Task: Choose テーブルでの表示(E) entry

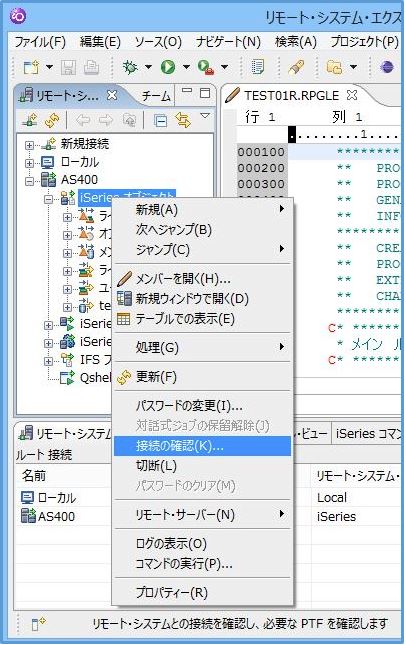Action: click(202, 319)
